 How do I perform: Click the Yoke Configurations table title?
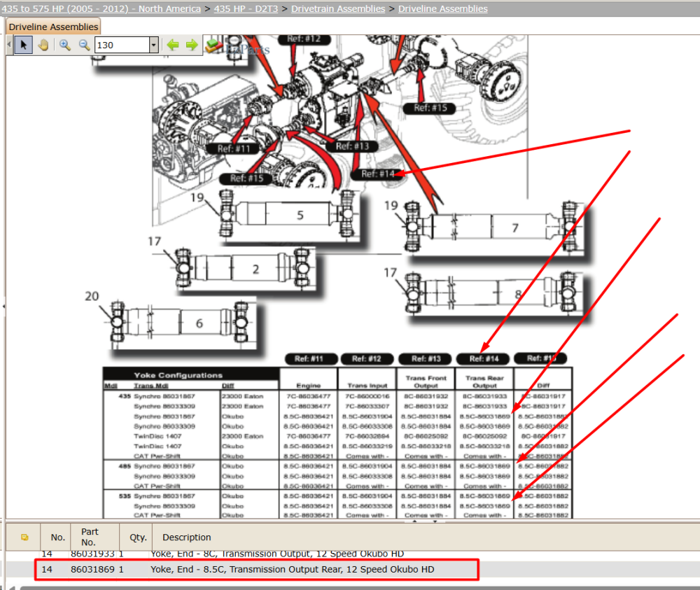pos(178,375)
